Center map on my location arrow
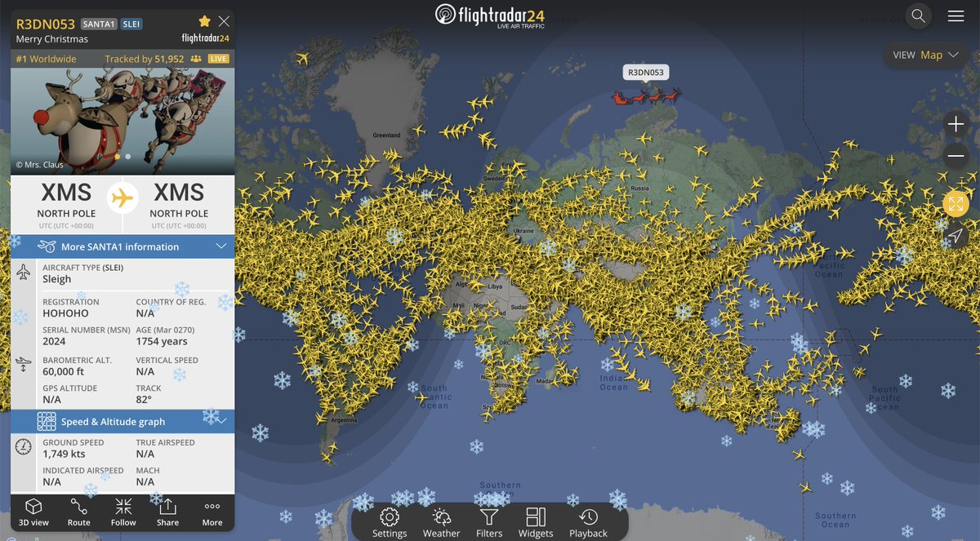 (955, 236)
